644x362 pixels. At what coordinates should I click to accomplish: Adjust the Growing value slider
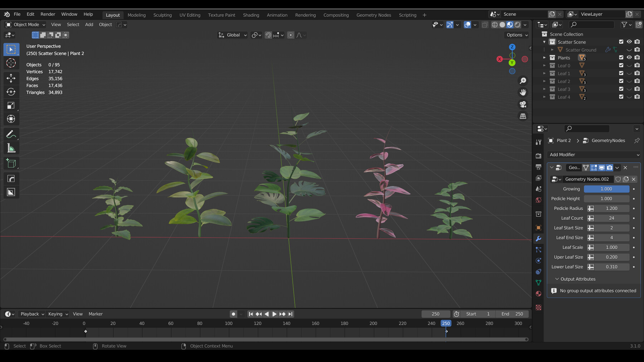click(606, 189)
